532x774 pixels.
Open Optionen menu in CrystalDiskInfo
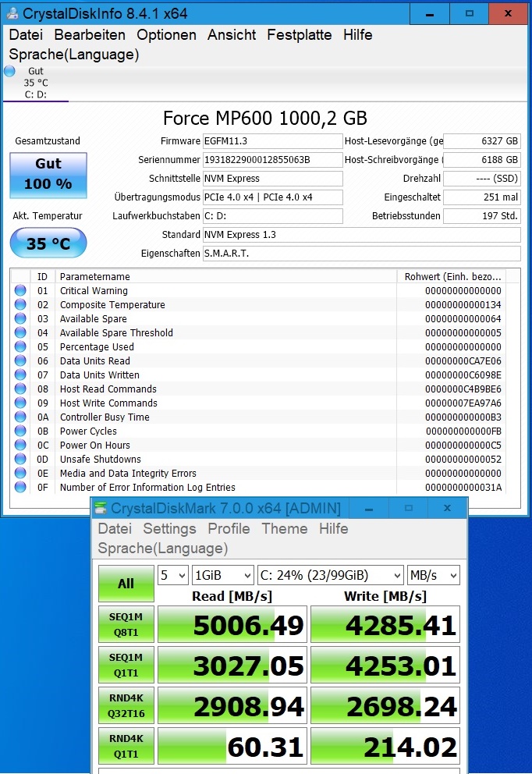pos(166,35)
